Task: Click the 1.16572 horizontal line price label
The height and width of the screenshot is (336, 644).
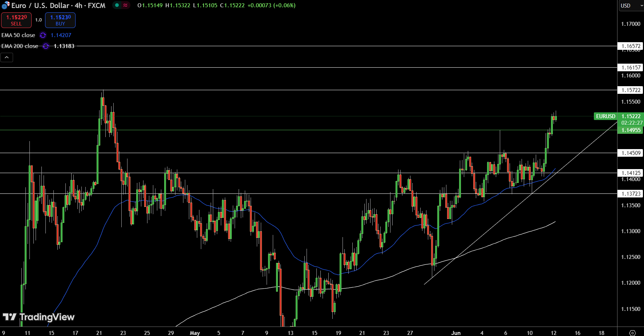Action: click(631, 46)
